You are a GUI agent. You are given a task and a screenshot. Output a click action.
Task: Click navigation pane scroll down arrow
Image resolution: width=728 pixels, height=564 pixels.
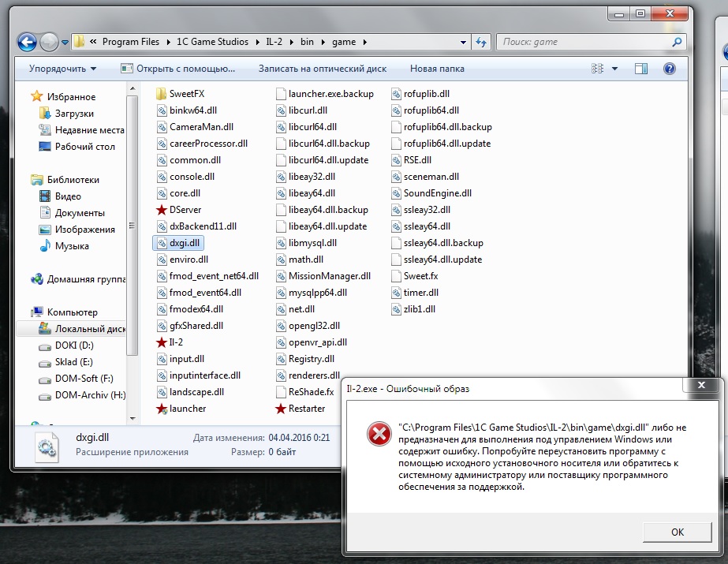tap(133, 419)
